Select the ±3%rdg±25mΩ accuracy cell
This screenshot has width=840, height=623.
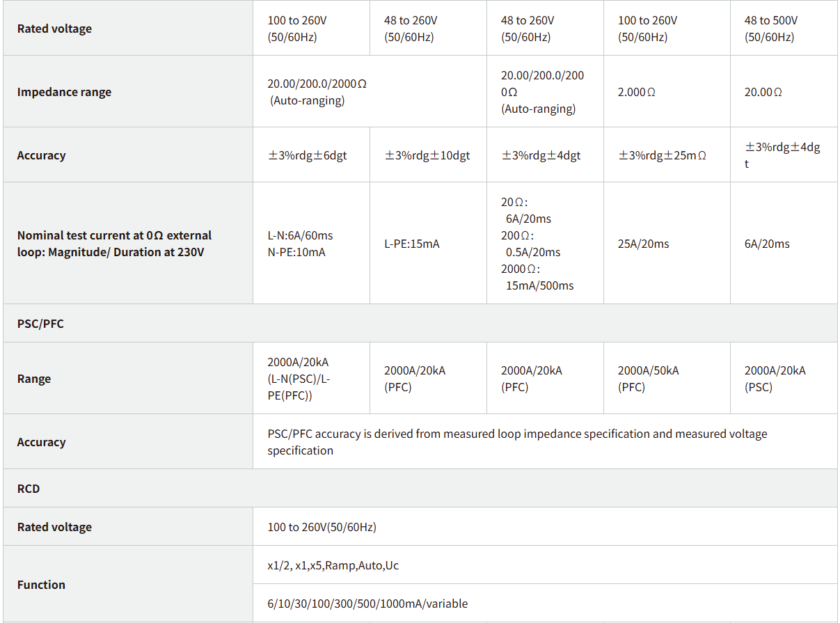(x=662, y=155)
